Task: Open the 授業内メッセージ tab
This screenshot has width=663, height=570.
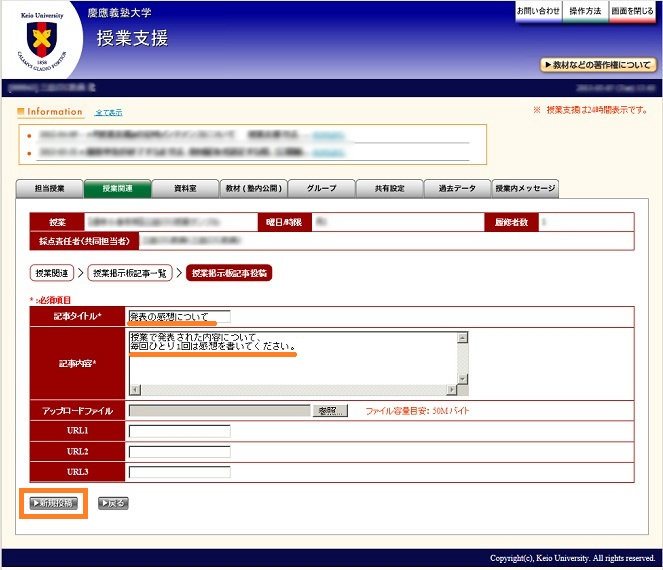Action: [x=524, y=188]
